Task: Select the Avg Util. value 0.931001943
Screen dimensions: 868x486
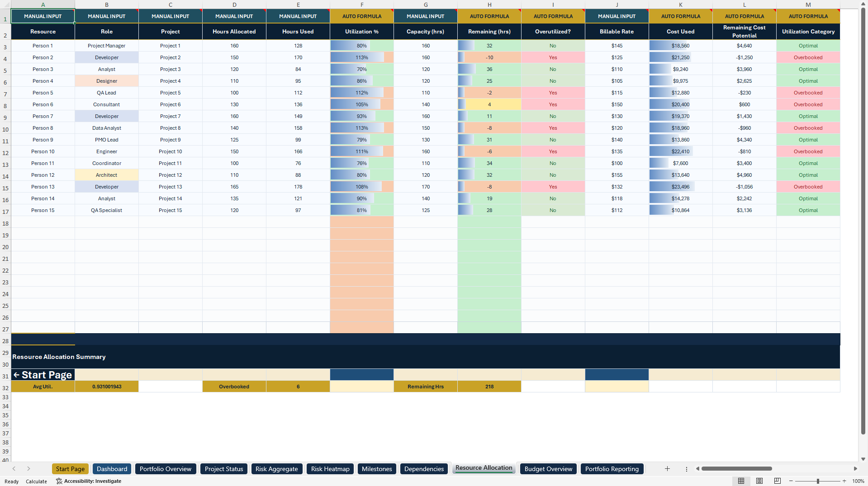Action: click(107, 387)
